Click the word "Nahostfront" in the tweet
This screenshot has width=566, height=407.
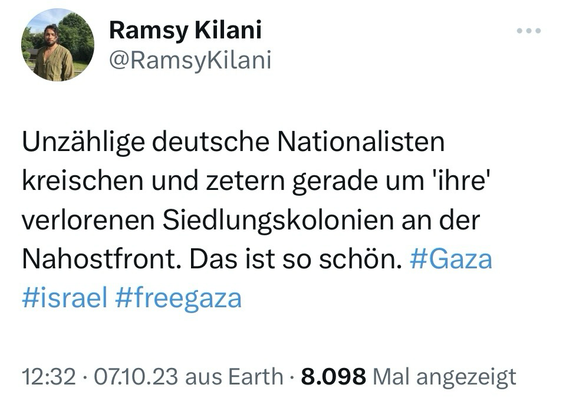click(101, 259)
